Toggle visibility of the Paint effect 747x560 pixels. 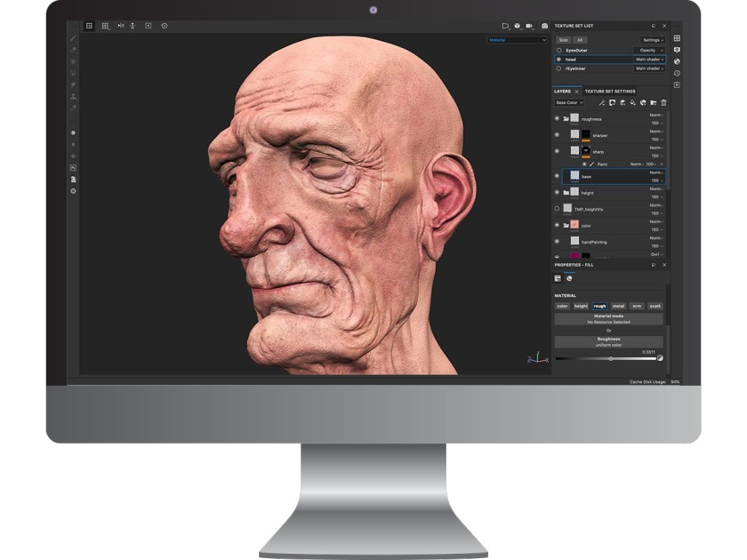pyautogui.click(x=584, y=164)
